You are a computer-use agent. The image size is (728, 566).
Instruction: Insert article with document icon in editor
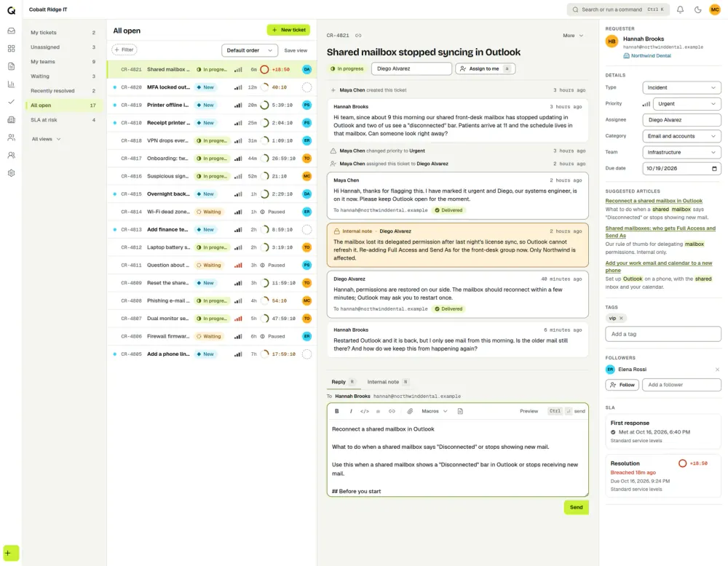pyautogui.click(x=460, y=411)
